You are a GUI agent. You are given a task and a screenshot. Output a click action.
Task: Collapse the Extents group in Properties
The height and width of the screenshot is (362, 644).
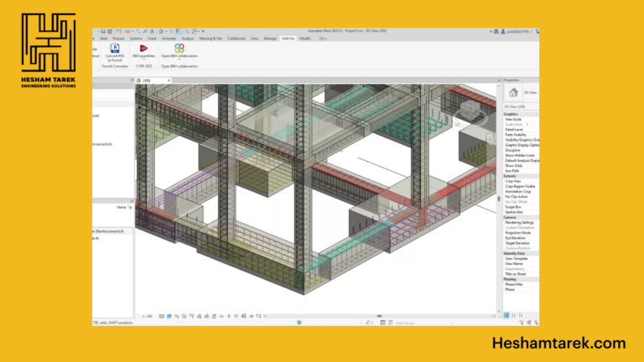[x=521, y=176]
